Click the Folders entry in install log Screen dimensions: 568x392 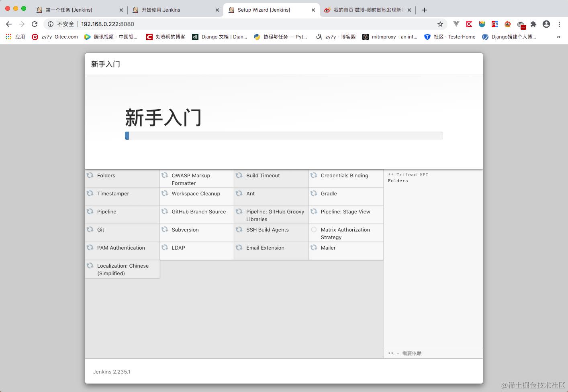[x=398, y=181]
